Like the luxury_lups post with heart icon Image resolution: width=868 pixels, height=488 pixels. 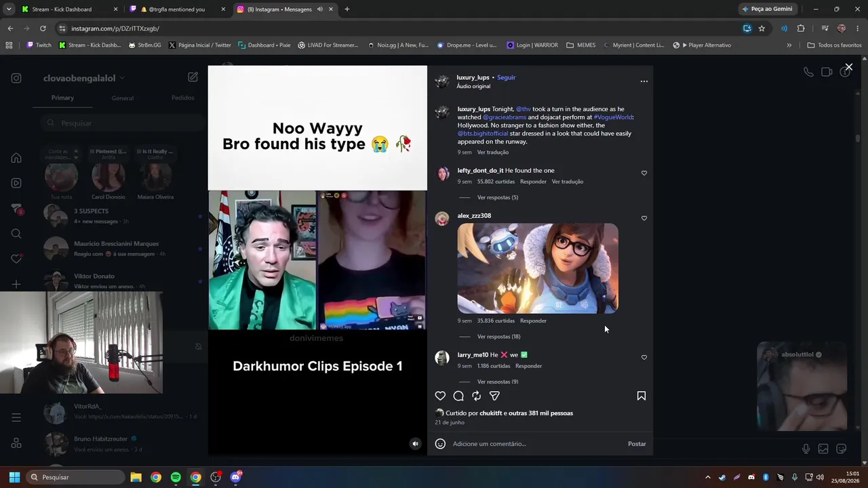point(440,396)
